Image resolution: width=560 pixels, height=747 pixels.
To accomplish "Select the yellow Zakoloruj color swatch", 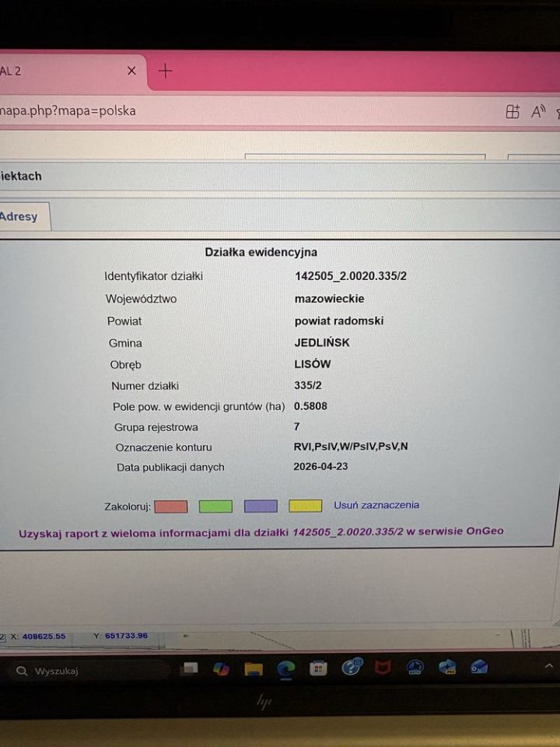I will (x=305, y=505).
